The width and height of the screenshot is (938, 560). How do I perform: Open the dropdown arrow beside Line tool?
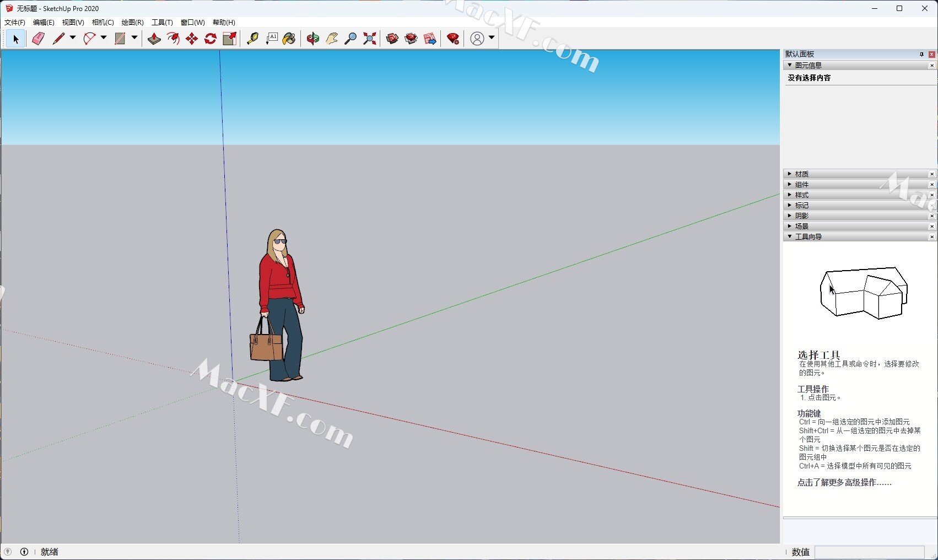[72, 38]
